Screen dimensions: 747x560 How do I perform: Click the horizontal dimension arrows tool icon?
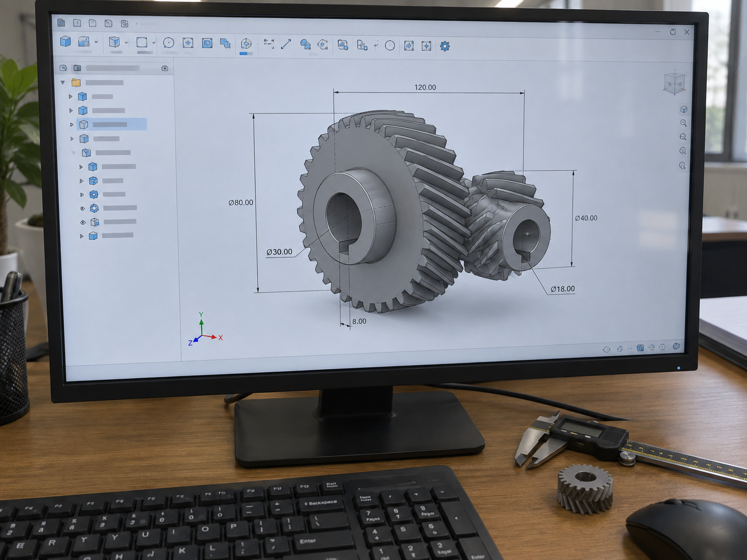coord(269,43)
